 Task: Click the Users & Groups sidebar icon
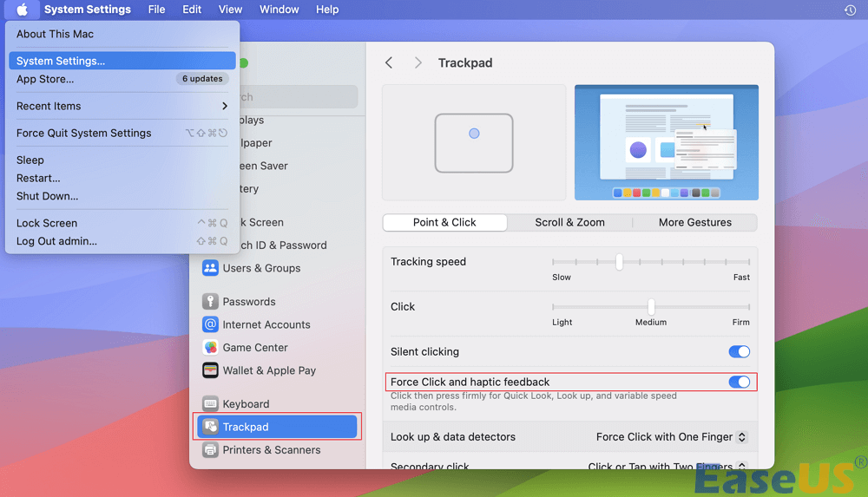point(210,268)
